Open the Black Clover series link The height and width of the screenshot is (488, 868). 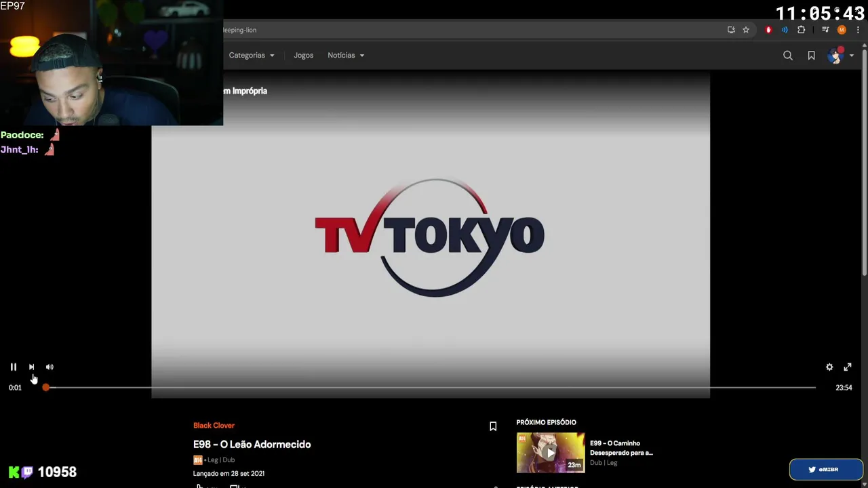pos(214,426)
